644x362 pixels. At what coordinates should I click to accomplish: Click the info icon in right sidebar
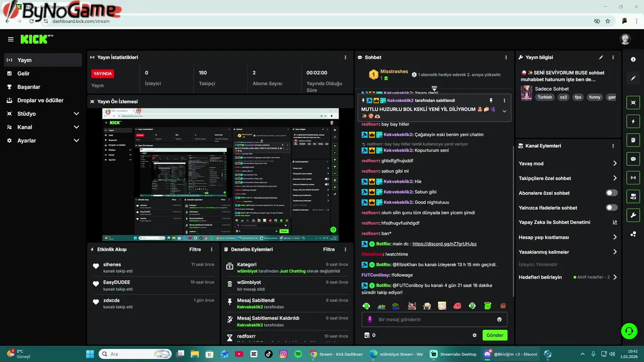[x=633, y=59]
